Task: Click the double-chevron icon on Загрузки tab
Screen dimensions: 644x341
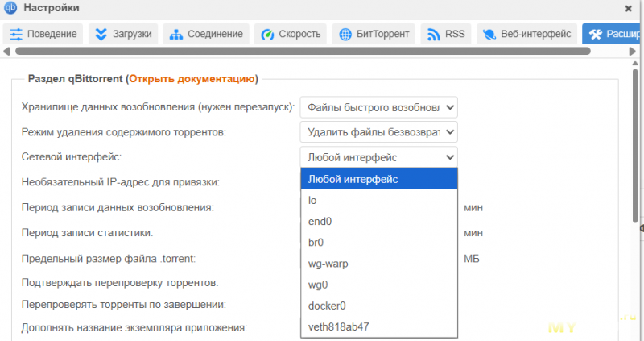Action: tap(101, 34)
